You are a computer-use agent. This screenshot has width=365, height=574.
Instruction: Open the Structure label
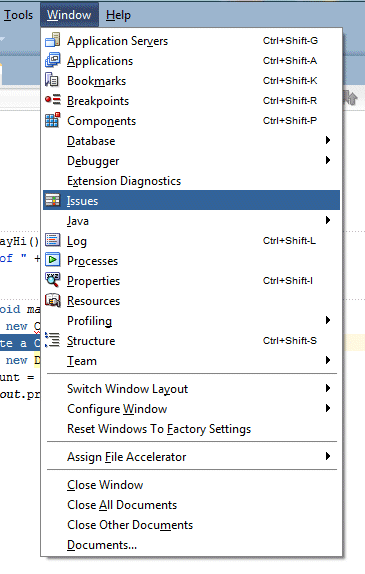pyautogui.click(x=91, y=341)
